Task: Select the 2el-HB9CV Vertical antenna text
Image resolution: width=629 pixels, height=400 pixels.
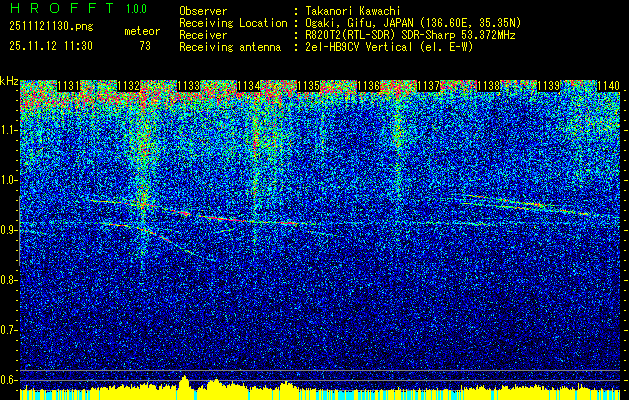Action: click(x=389, y=47)
